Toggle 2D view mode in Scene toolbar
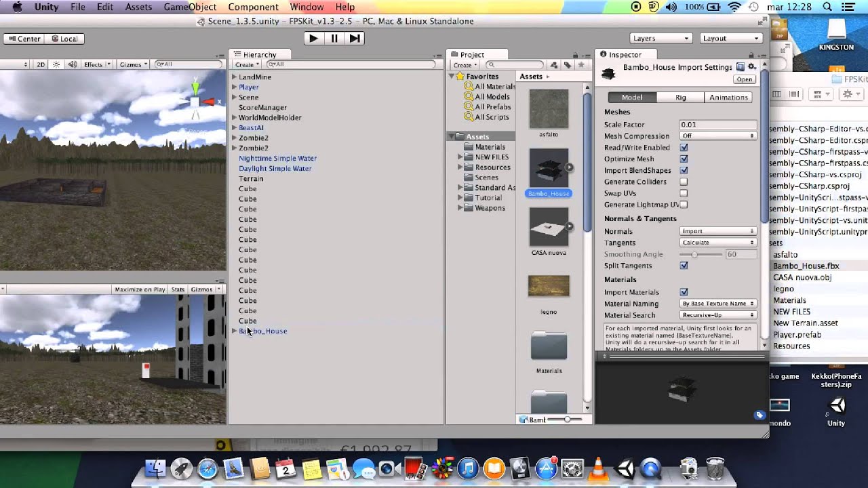The height and width of the screenshot is (488, 868). tap(41, 64)
